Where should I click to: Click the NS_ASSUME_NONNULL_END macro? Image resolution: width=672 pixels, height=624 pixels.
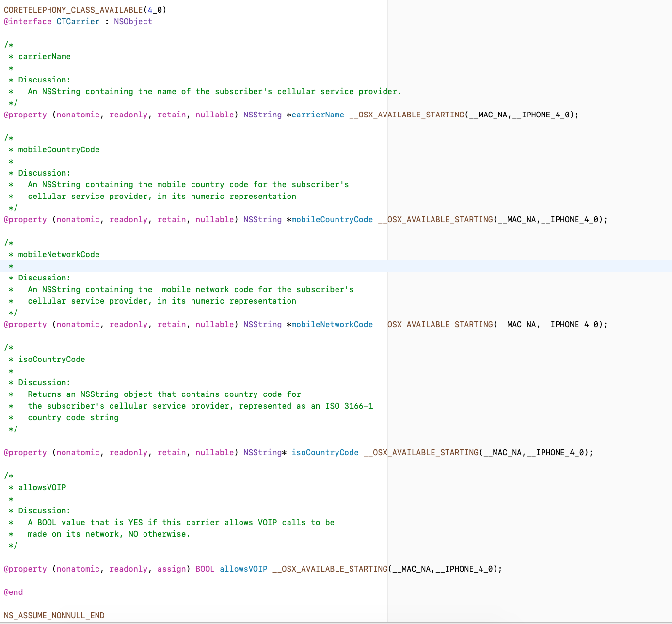[x=54, y=615]
